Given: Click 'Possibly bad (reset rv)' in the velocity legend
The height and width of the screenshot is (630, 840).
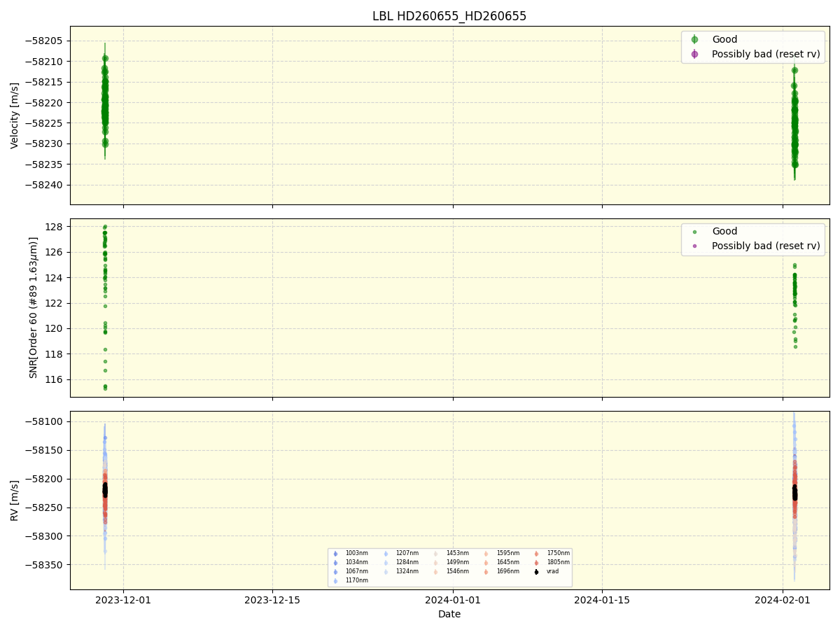Looking at the screenshot, I should pyautogui.click(x=766, y=54).
